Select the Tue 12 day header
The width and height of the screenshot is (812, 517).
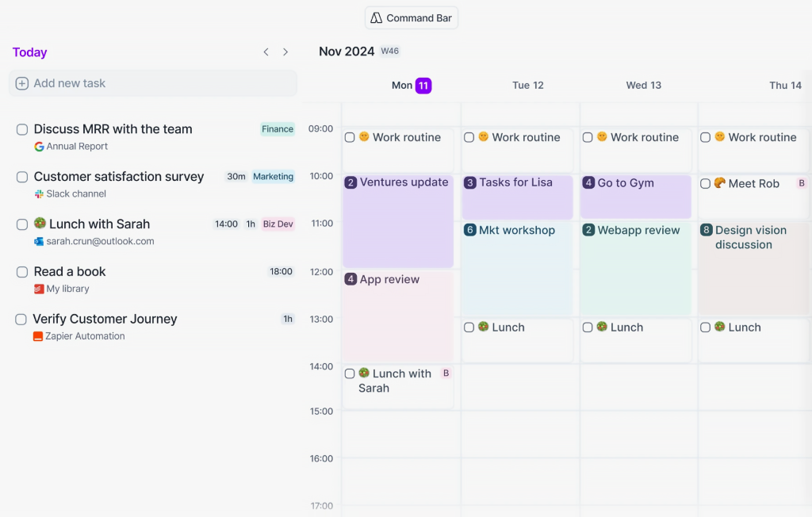(527, 86)
